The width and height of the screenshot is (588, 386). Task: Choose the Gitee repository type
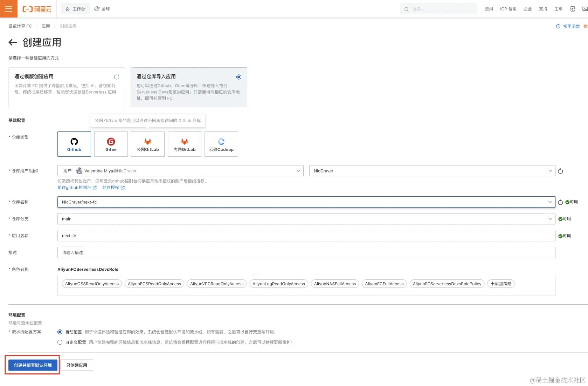click(x=111, y=144)
